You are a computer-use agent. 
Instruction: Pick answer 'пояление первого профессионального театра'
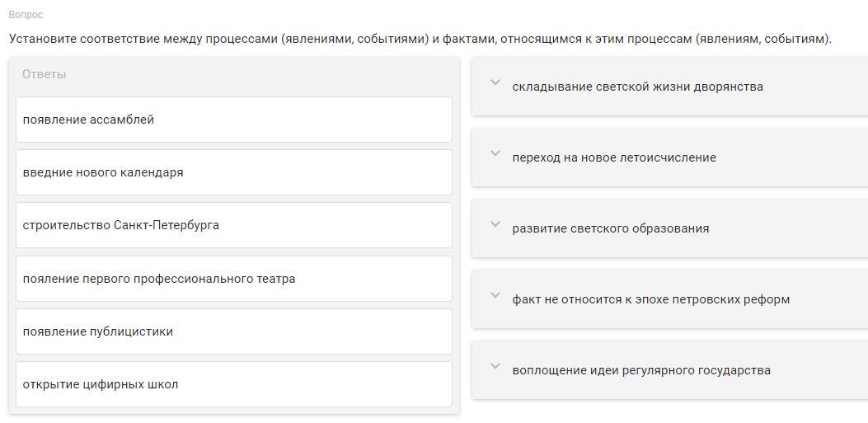point(234,279)
